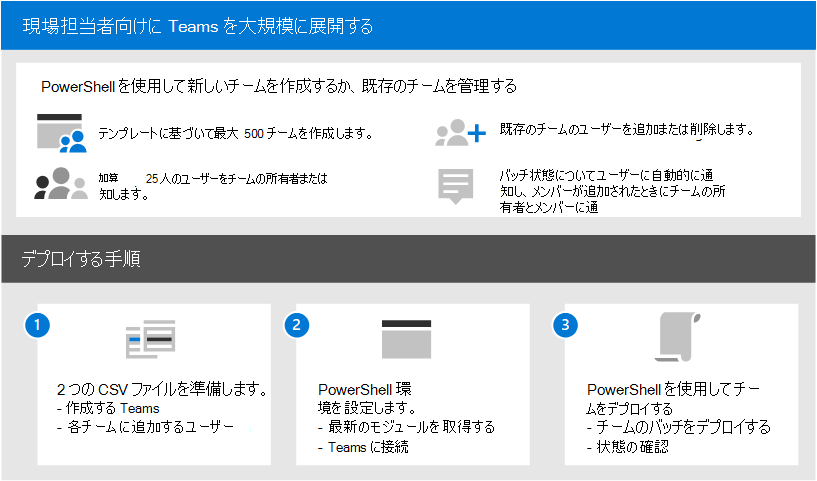Image resolution: width=817 pixels, height=481 pixels.
Task: Click the text バッチ状態についてユーザーに自動的に通
Action: pyautogui.click(x=606, y=175)
